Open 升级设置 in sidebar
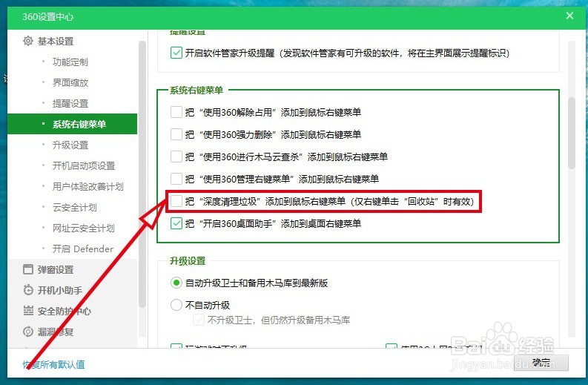588x385 pixels. click(70, 145)
